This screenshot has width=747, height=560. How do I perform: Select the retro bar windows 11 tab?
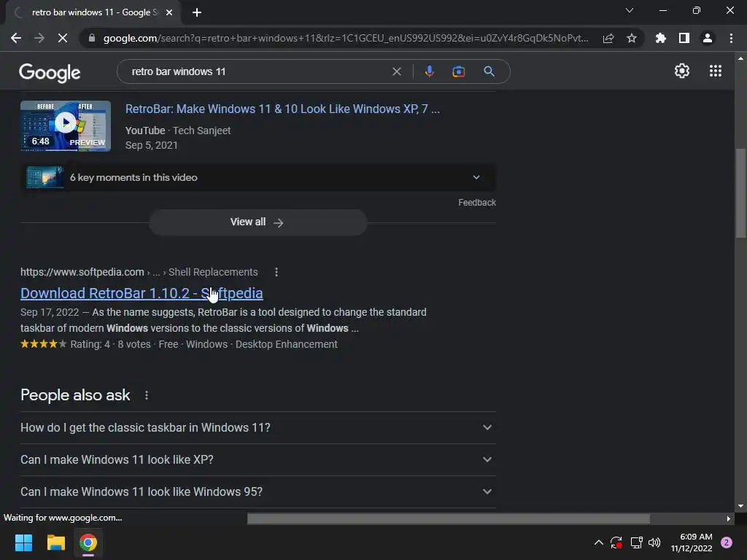point(94,12)
